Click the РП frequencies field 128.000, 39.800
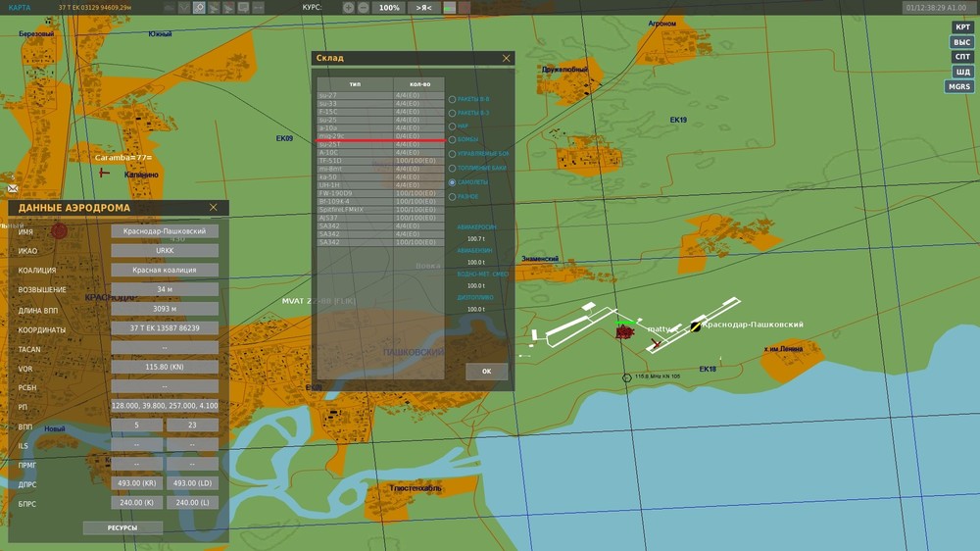980x551 pixels. tap(165, 405)
